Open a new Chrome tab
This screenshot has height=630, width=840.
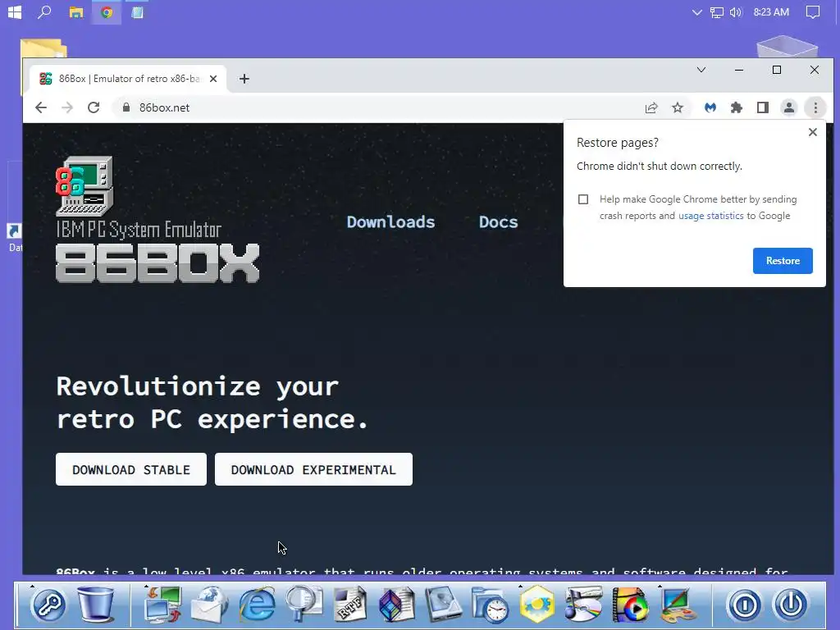[244, 79]
